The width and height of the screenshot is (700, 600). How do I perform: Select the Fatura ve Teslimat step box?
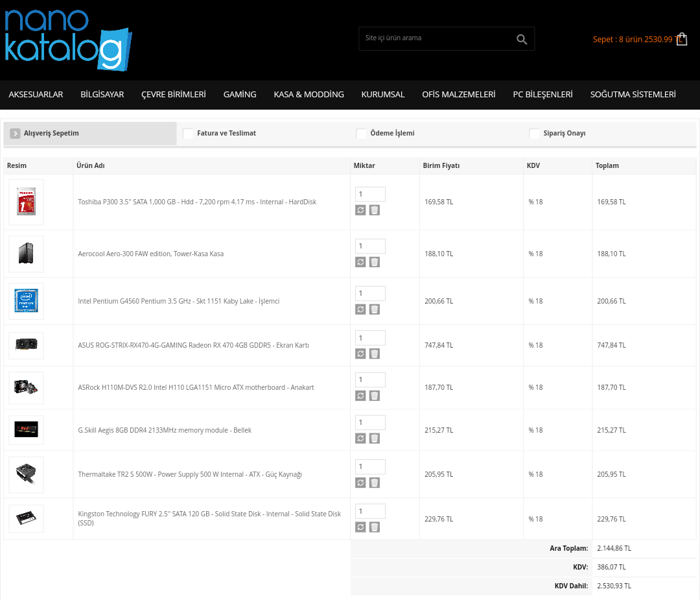click(x=189, y=133)
